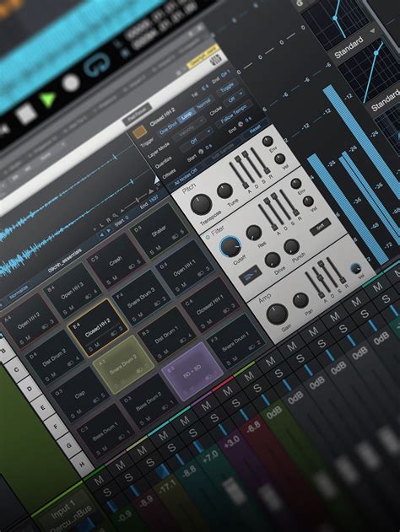Solo the Crash pad
This screenshot has width=400, height=532.
click(108, 282)
